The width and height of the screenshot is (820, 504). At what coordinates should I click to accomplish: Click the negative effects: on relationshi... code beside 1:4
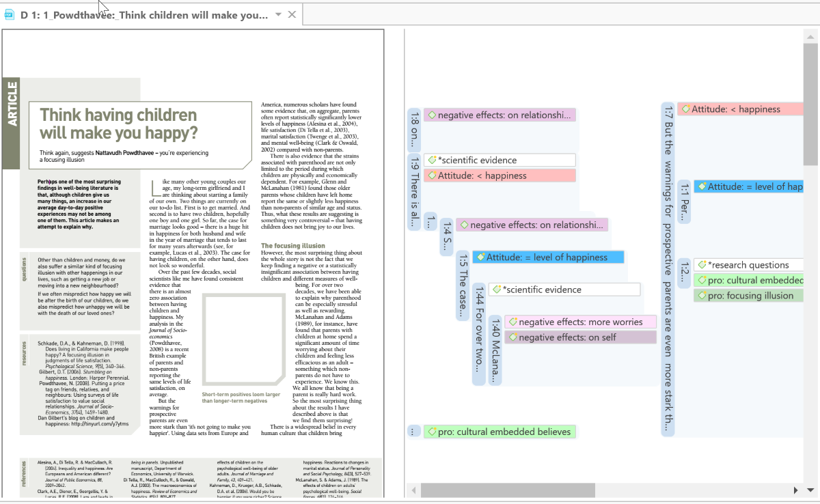click(532, 225)
